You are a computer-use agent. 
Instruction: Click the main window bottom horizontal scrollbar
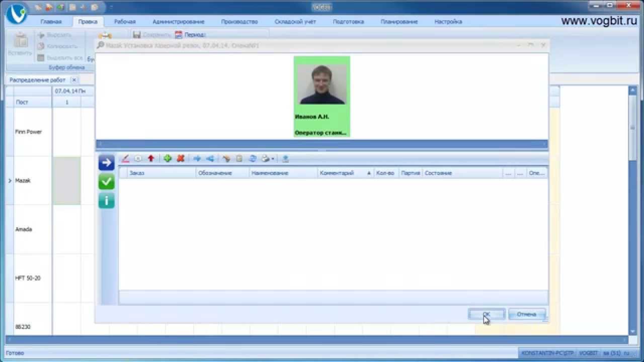317,340
